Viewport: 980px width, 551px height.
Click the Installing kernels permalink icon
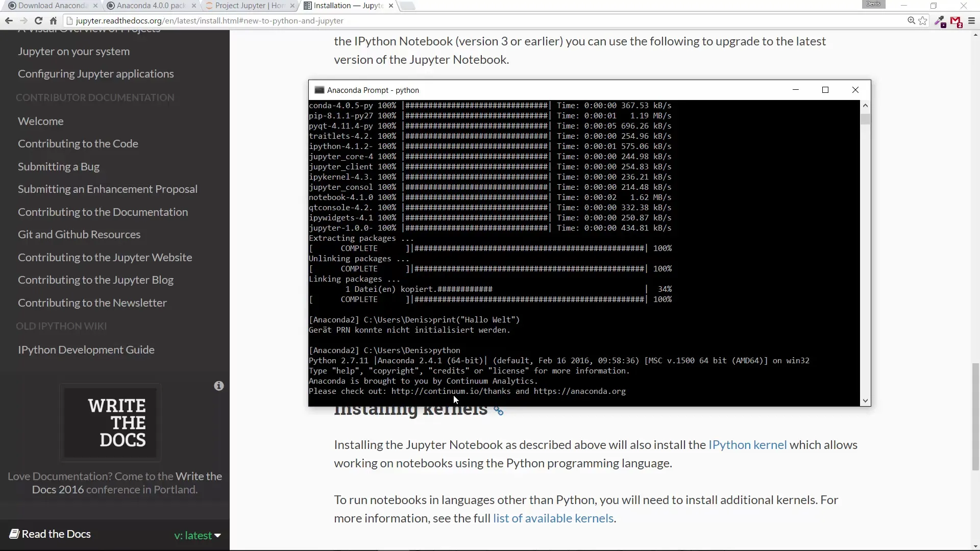click(499, 411)
